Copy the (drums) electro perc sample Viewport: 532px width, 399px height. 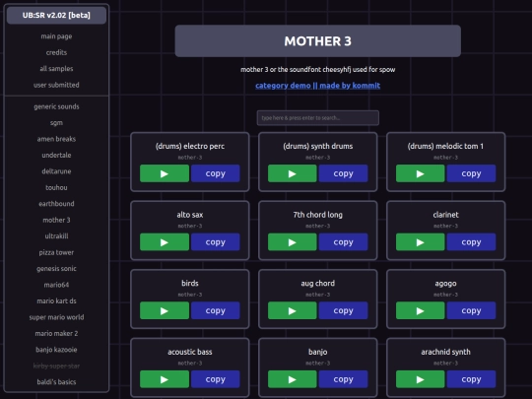point(216,173)
